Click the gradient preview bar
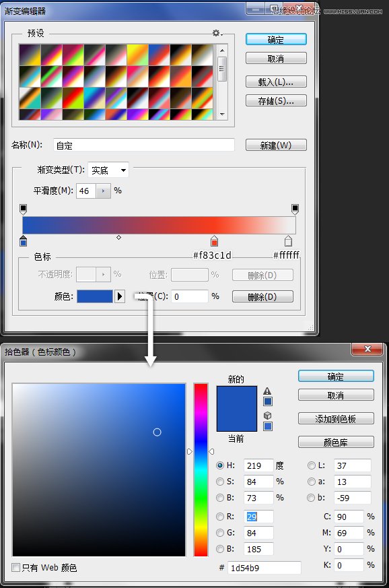This screenshot has width=389, height=588. 159,225
